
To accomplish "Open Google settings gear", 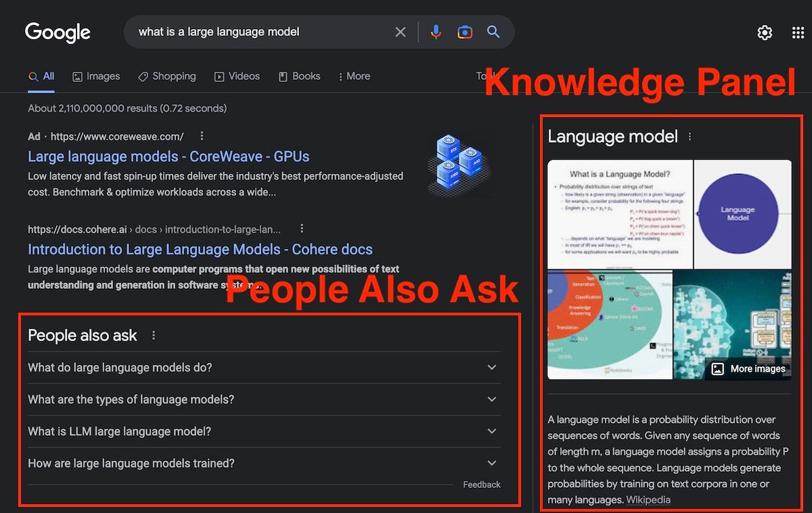I will click(x=765, y=32).
